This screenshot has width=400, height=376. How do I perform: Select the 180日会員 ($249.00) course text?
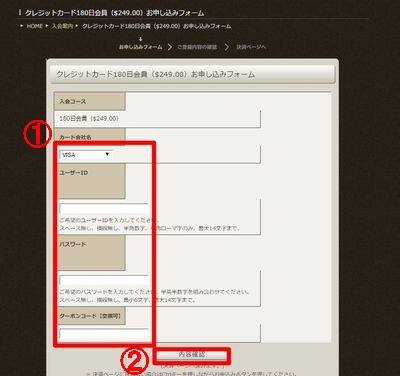tap(89, 119)
